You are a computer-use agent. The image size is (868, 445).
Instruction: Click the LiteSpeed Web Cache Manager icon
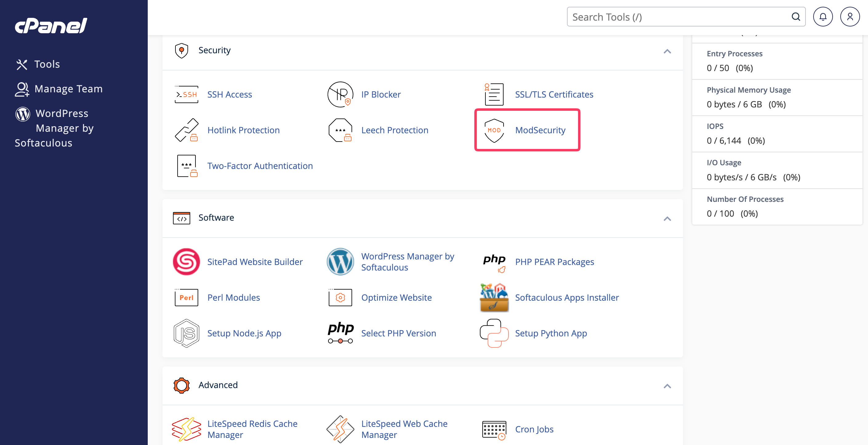point(340,430)
